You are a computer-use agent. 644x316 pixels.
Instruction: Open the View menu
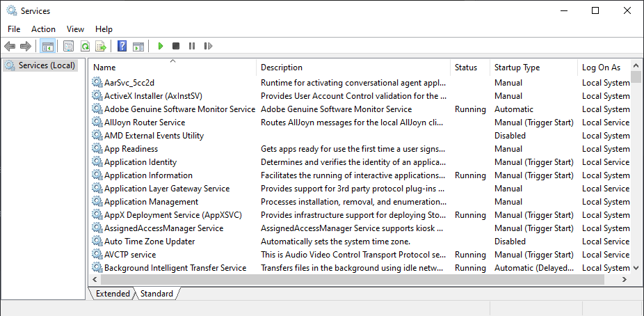coord(76,29)
